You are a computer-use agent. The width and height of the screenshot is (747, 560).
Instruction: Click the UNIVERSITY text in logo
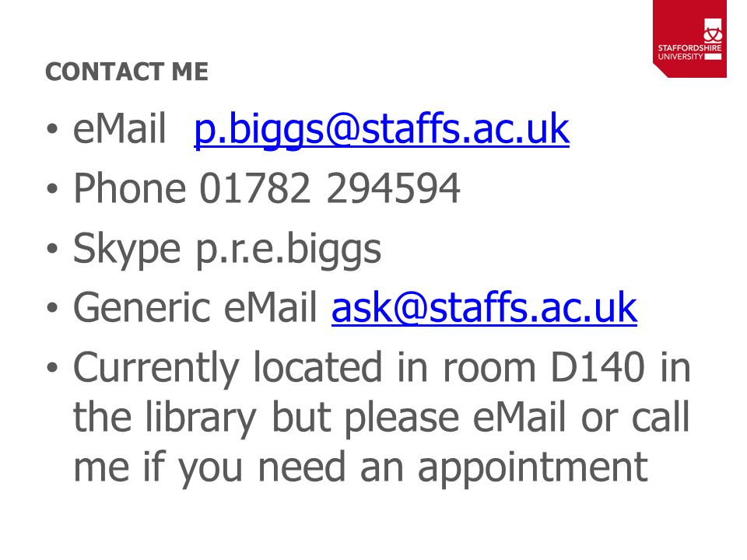click(680, 56)
